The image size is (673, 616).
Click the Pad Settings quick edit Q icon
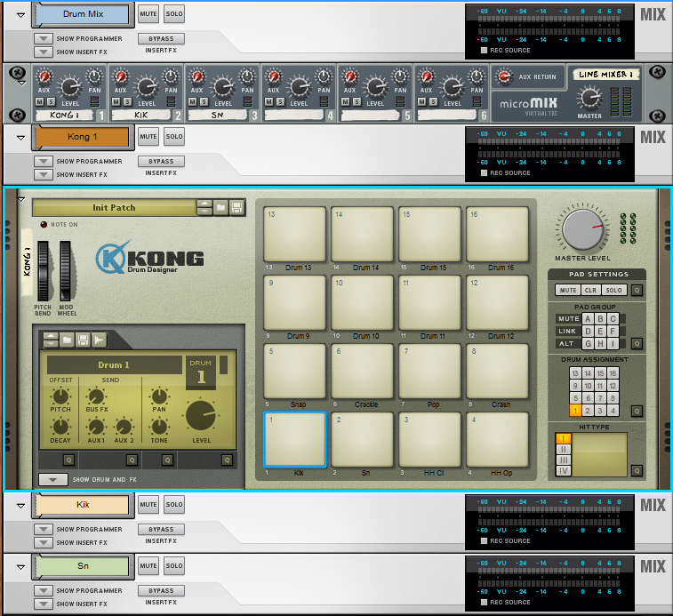click(637, 290)
